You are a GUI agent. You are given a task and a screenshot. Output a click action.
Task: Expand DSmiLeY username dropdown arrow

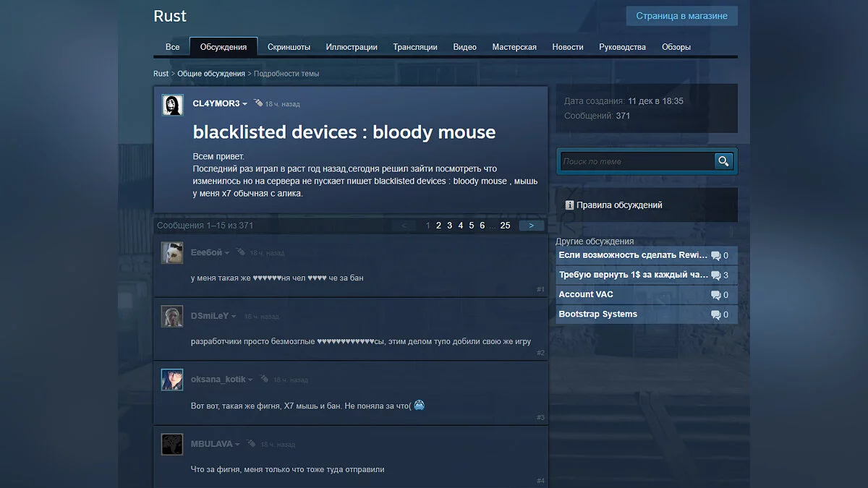[x=234, y=317]
